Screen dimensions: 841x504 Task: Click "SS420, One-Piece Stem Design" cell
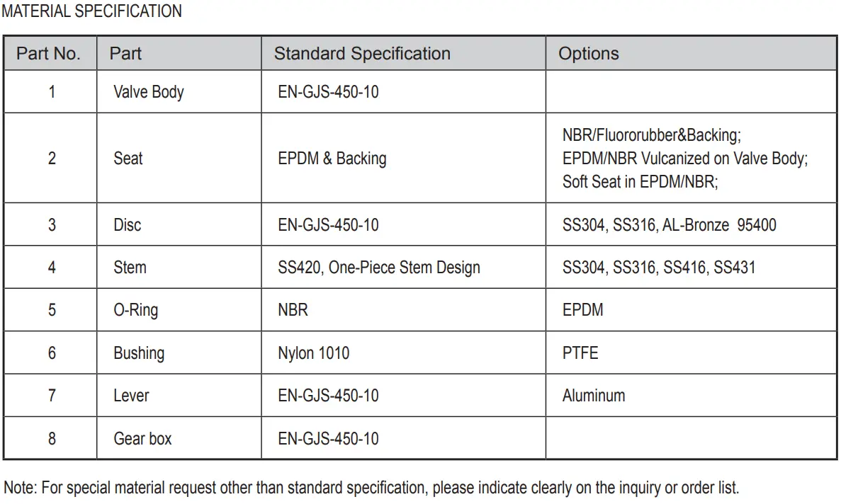(379, 268)
